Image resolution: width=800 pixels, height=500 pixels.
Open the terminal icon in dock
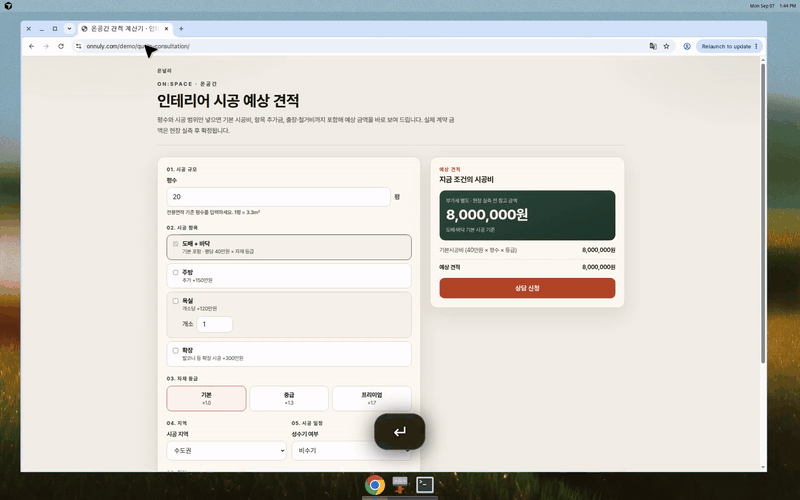(424, 485)
